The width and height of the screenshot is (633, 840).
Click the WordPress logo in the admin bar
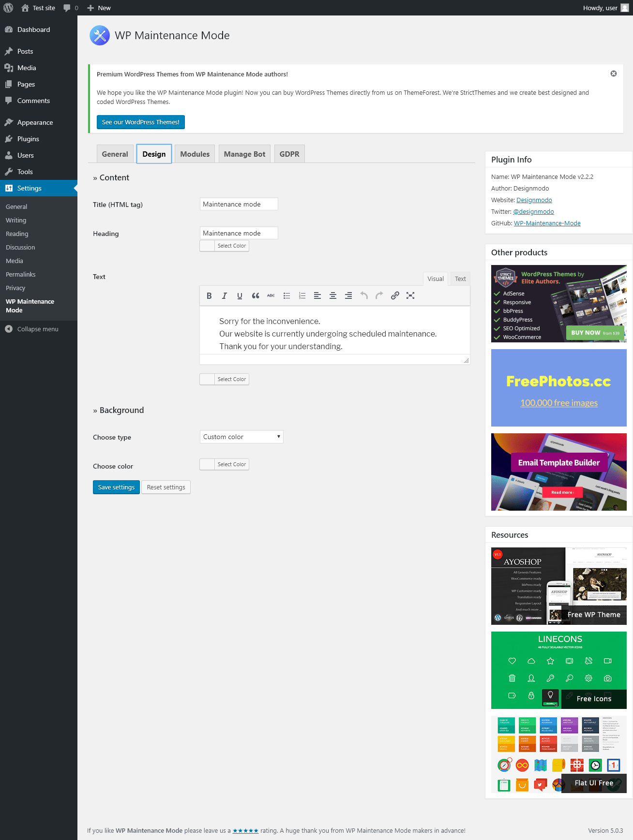8,8
